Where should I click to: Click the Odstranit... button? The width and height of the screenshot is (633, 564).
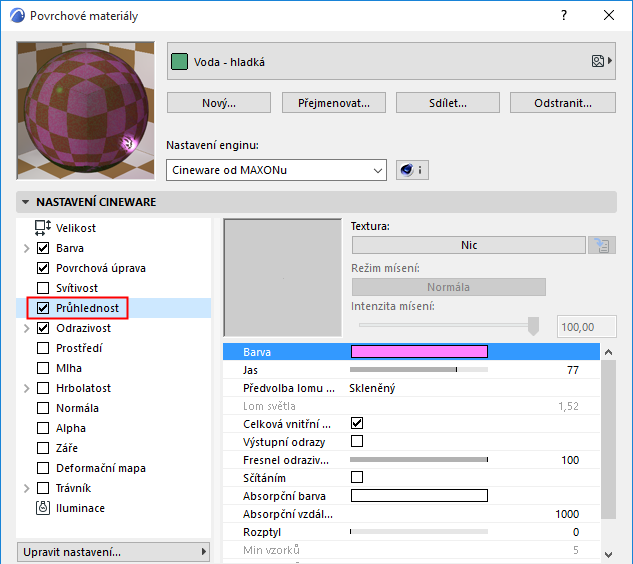(563, 103)
